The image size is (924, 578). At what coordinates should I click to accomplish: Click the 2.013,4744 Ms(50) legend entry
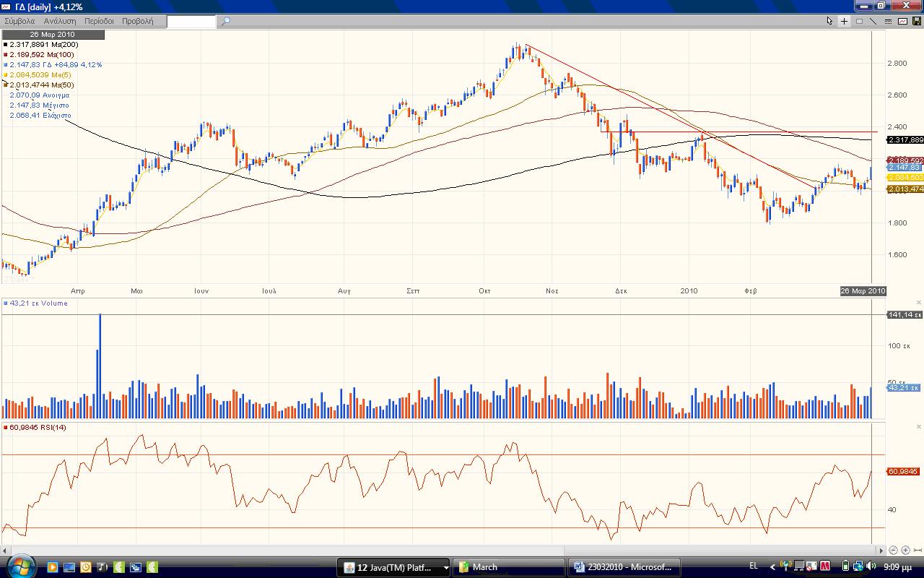pos(39,85)
